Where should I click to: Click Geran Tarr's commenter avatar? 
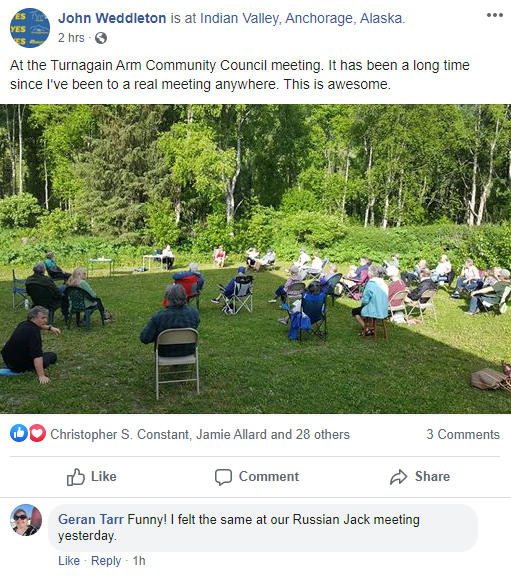26,520
